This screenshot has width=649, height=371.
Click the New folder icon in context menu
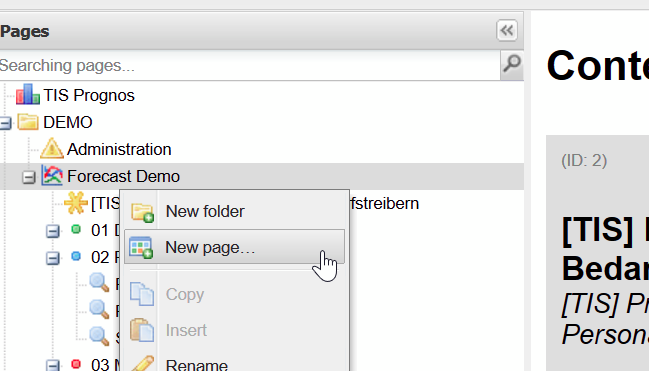pyautogui.click(x=142, y=212)
